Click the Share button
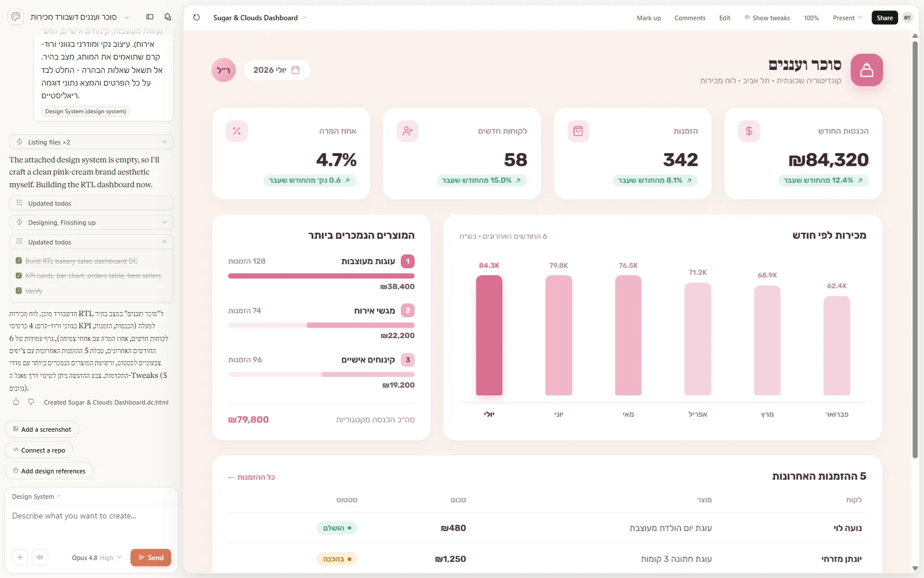924x578 pixels. (x=884, y=18)
